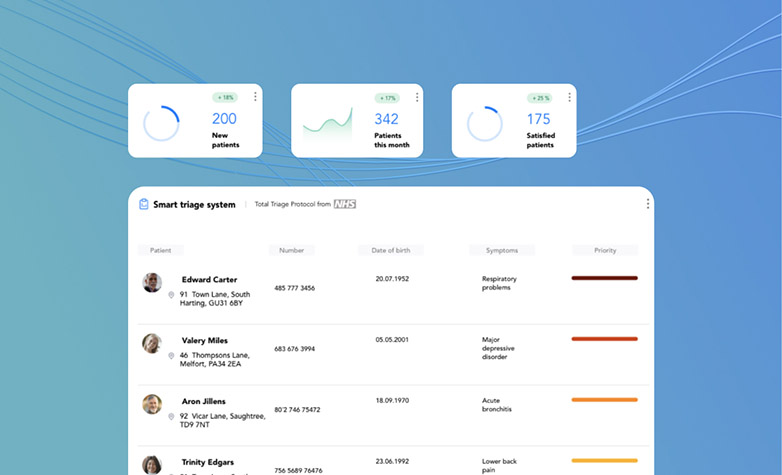Click Trinity Edgars' profile photo

click(152, 465)
